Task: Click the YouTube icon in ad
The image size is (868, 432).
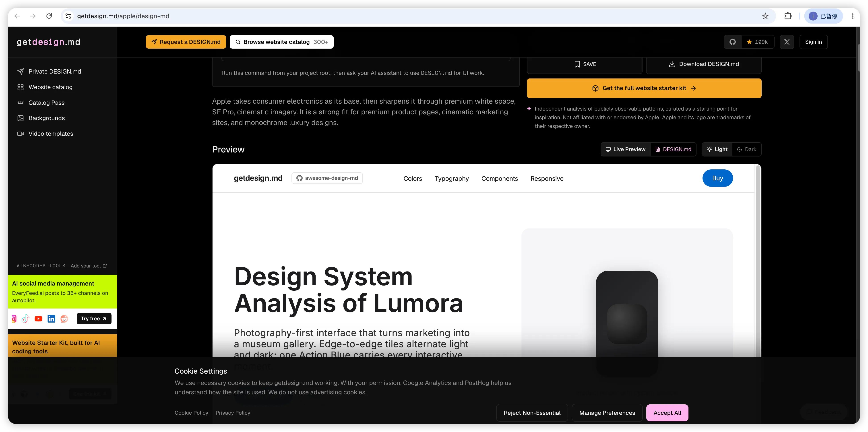Action: coord(38,319)
